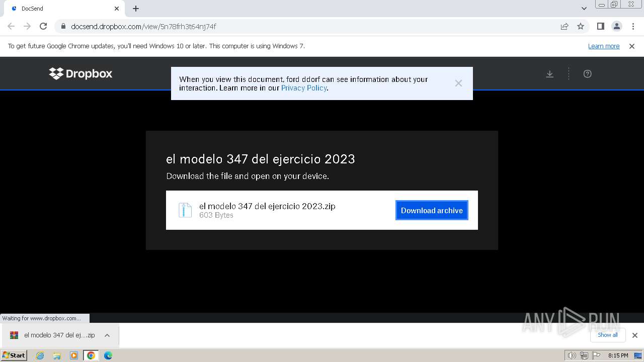Bookmark this tab with star icon

[x=581, y=26]
